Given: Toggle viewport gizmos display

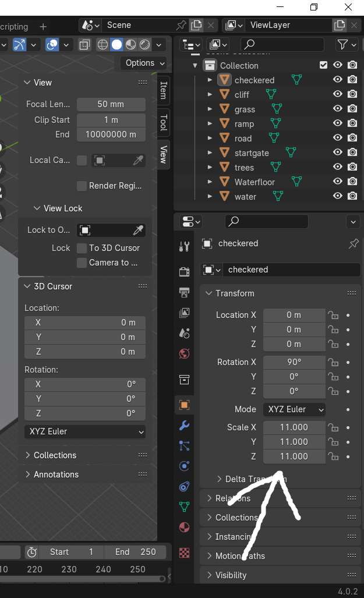Looking at the screenshot, I should [19, 45].
